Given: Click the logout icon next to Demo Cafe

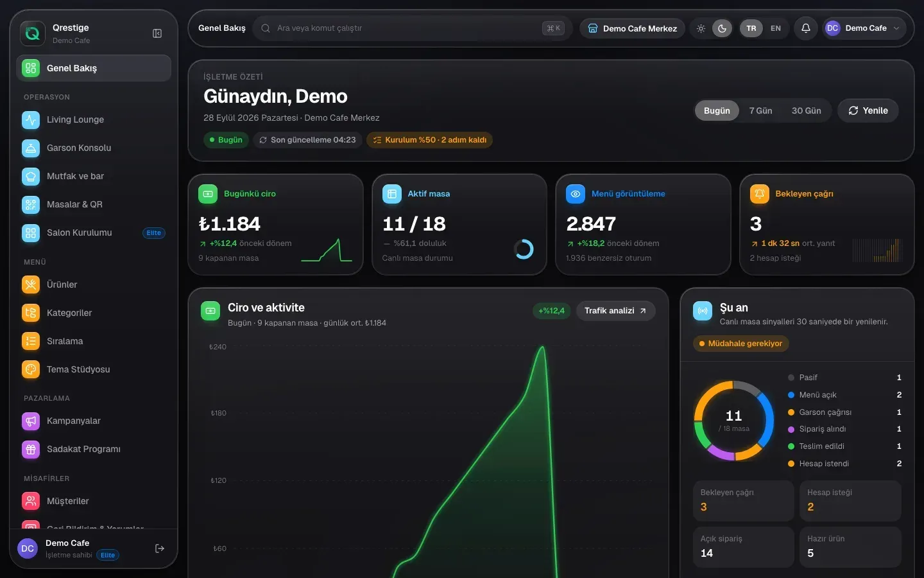Looking at the screenshot, I should tap(160, 548).
